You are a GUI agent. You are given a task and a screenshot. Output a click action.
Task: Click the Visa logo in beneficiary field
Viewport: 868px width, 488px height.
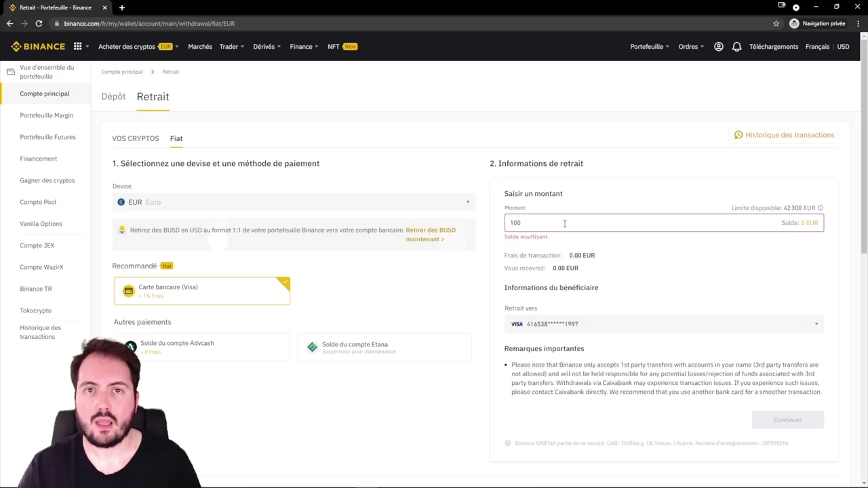[517, 324]
